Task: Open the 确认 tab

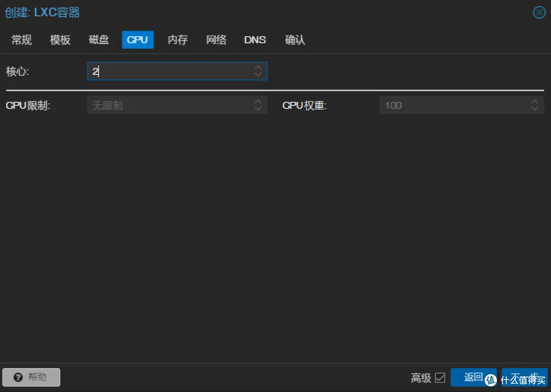Action: pos(295,40)
